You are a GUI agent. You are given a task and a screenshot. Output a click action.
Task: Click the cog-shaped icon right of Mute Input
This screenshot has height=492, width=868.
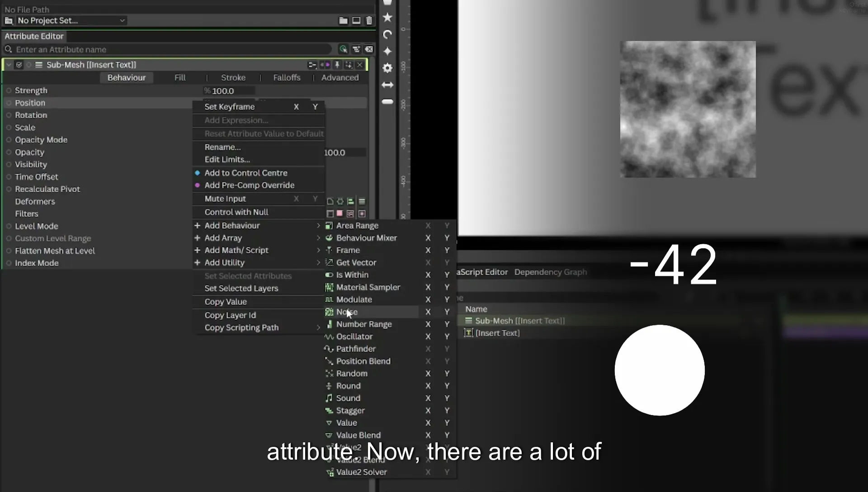tap(340, 201)
